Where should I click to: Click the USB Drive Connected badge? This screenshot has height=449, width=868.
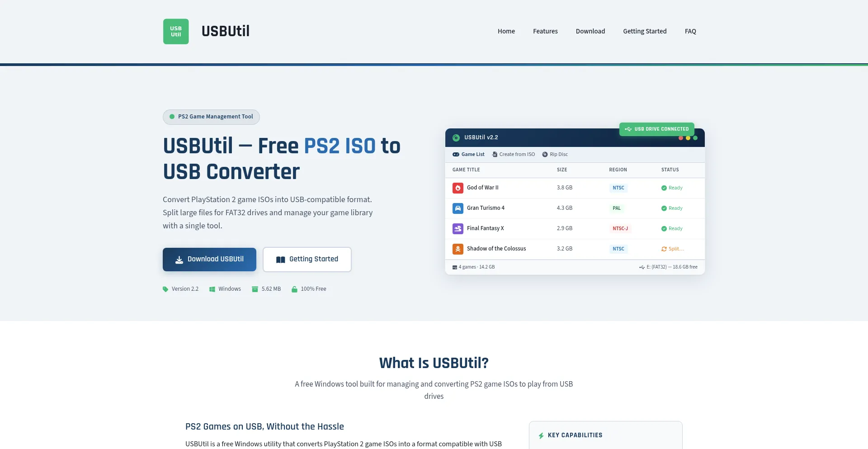coord(656,129)
